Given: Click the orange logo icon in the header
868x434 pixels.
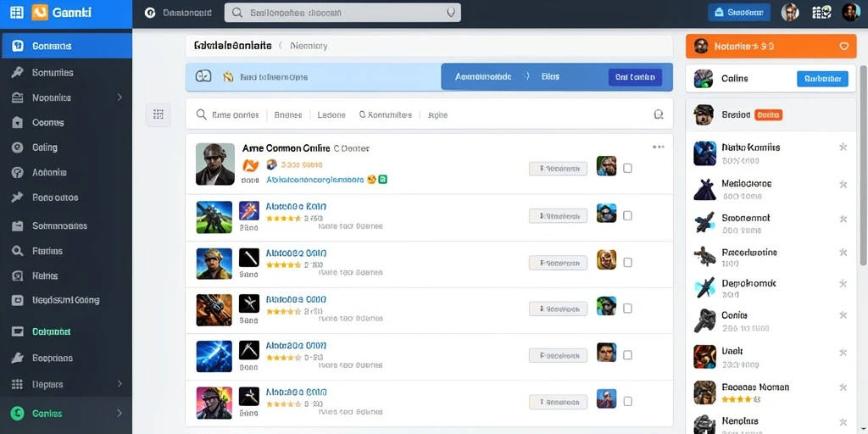Looking at the screenshot, I should (x=40, y=12).
